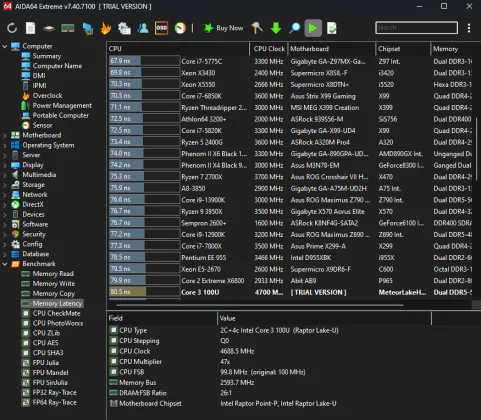Sort by the CPU Clock column header
The height and width of the screenshot is (420, 481).
pos(269,49)
